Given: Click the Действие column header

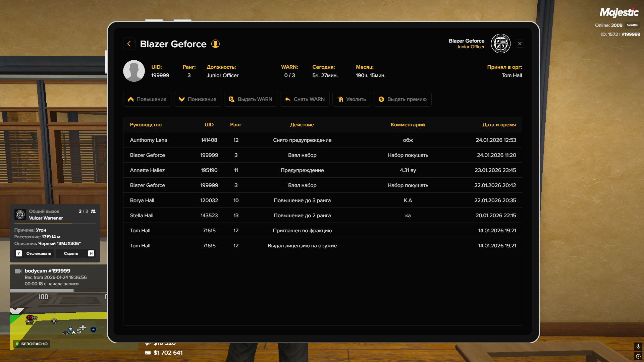Looking at the screenshot, I should (302, 125).
